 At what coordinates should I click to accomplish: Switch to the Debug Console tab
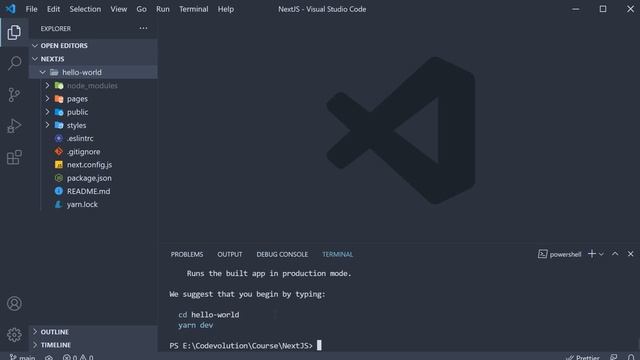tap(282, 254)
